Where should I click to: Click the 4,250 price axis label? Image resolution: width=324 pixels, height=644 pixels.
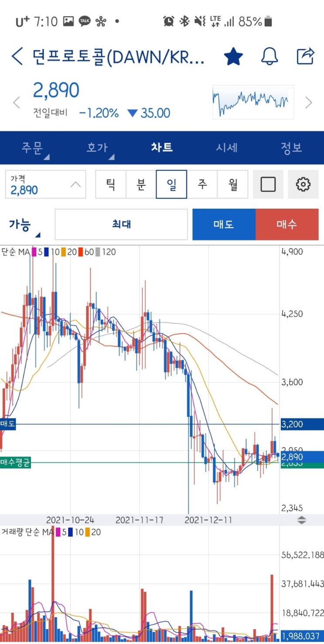point(292,314)
